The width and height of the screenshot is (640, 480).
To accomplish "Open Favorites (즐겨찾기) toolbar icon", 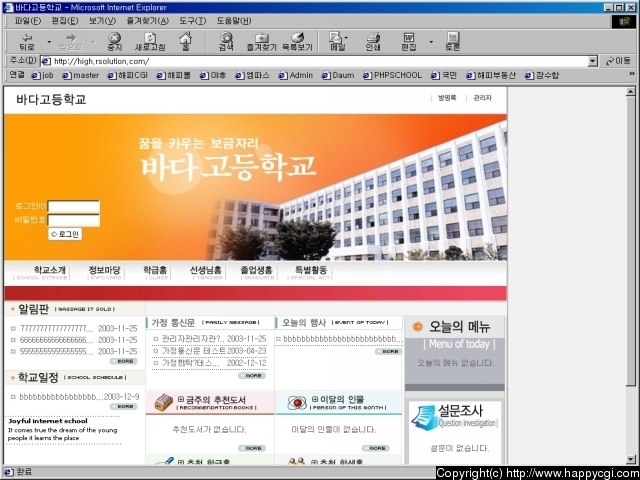I will click(262, 42).
